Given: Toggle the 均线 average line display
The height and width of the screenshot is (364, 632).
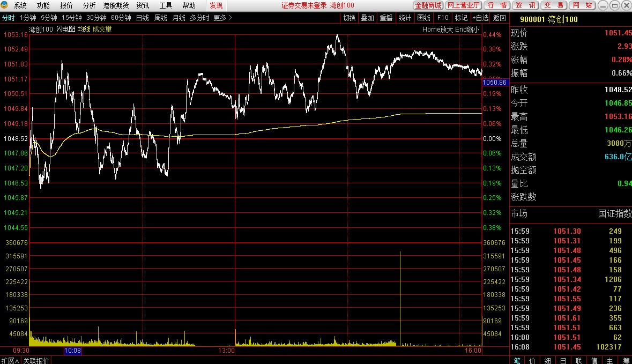Looking at the screenshot, I should coord(84,29).
